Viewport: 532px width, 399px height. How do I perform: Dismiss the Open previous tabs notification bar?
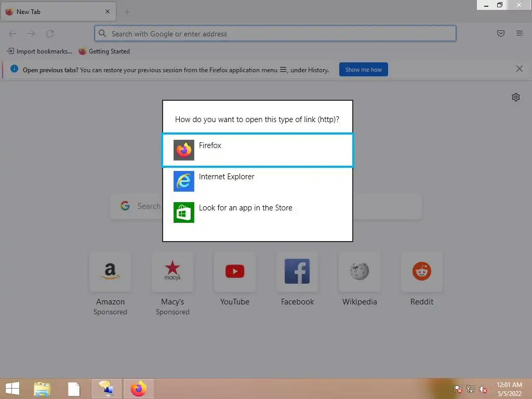point(519,69)
